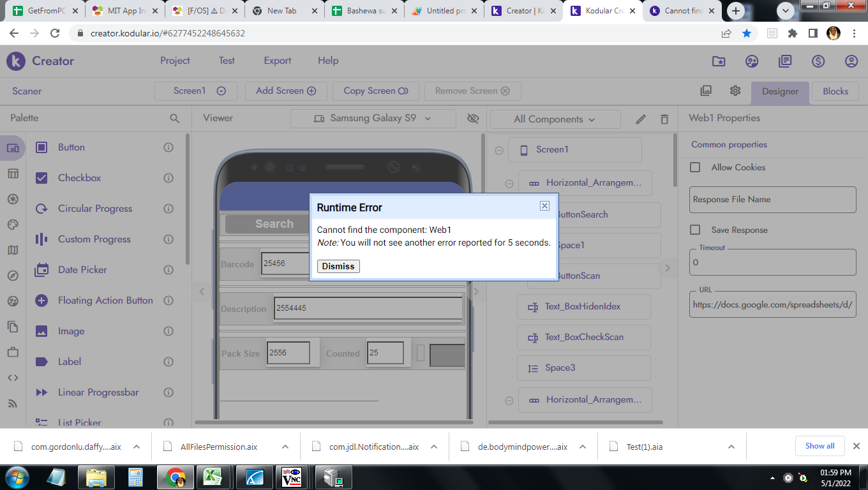Tick the Save Response checkbox
The height and width of the screenshot is (490, 868).
pos(696,230)
